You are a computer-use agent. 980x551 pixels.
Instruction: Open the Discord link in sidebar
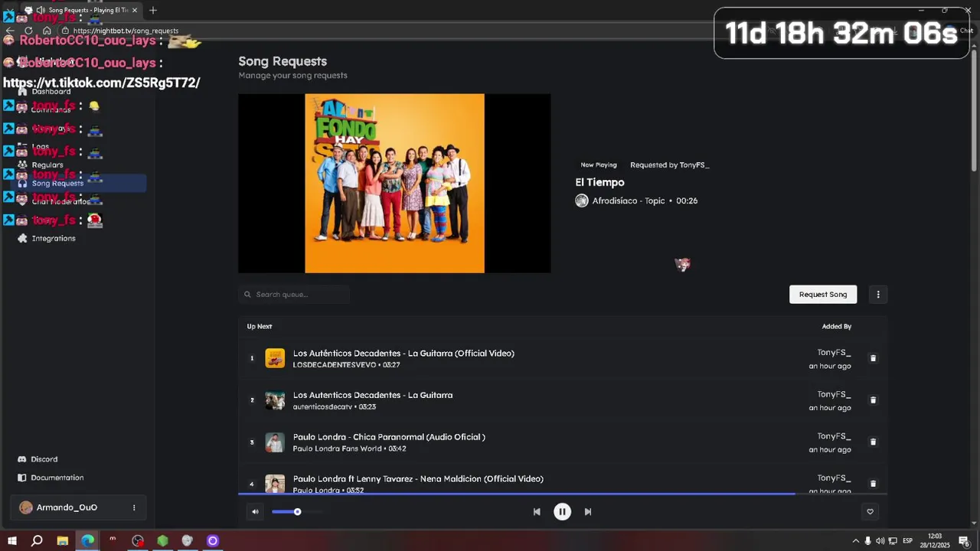(38, 459)
